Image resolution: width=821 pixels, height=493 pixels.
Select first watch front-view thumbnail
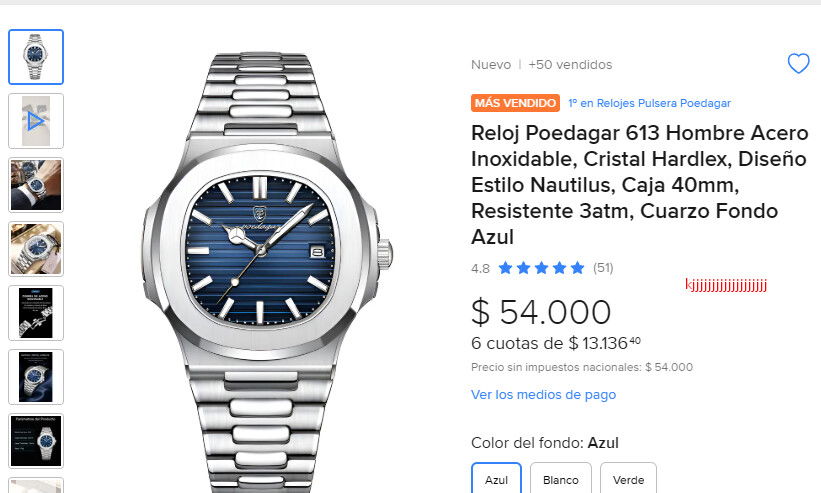(x=36, y=57)
